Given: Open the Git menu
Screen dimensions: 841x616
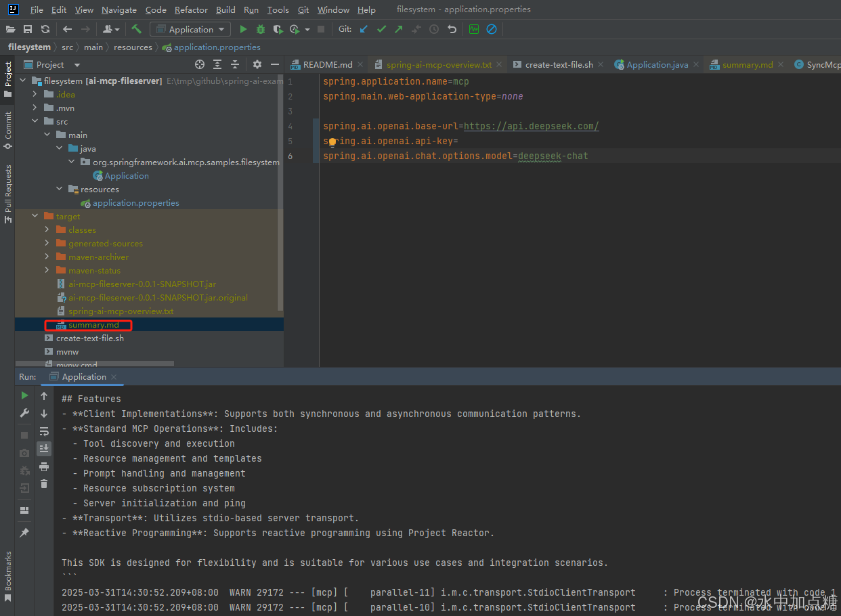Looking at the screenshot, I should tap(303, 10).
